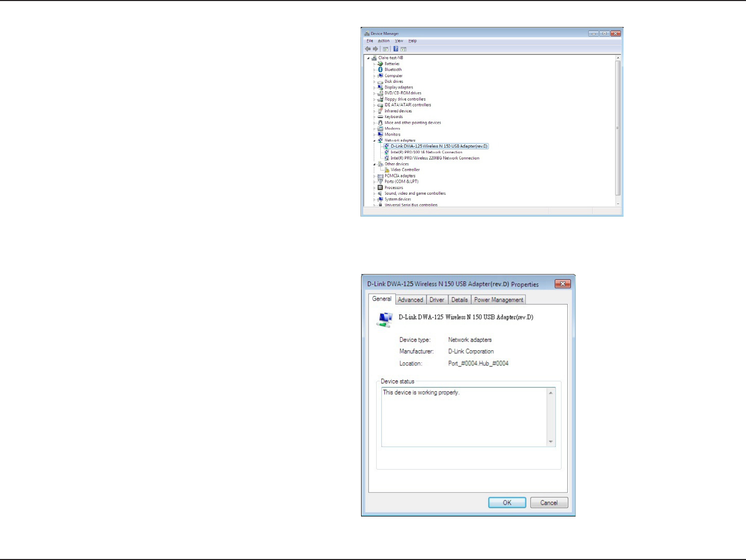Click the Batteries category icon
This screenshot has height=560, width=746.
click(380, 64)
